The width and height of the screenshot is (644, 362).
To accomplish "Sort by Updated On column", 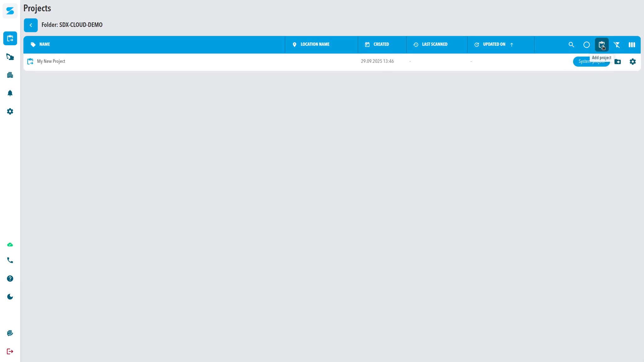I will 494,44.
